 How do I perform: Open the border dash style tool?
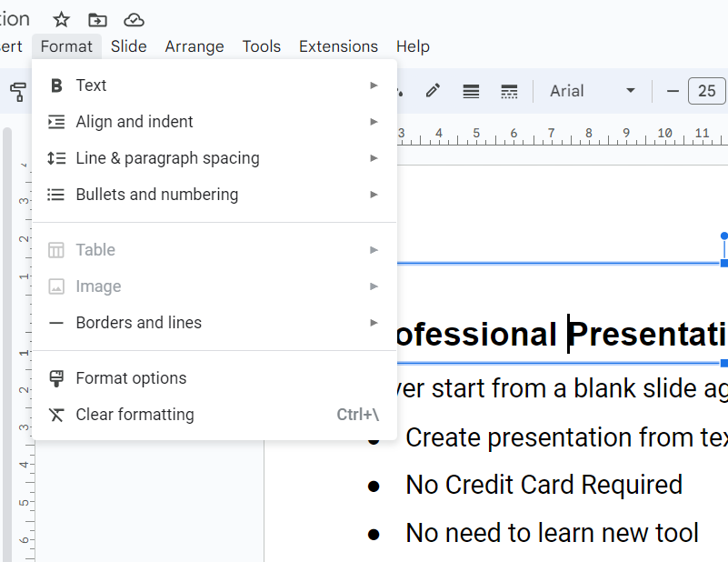click(509, 91)
